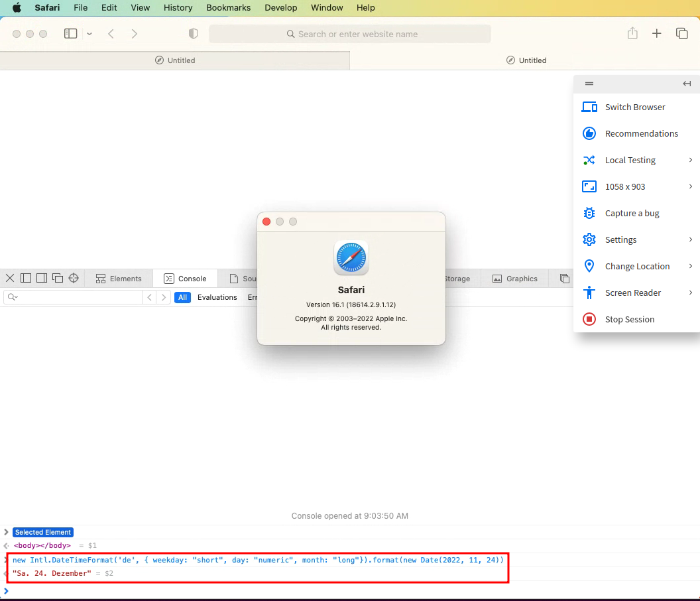Previous console result arrow
Screen dimensions: 700x601
point(150,297)
